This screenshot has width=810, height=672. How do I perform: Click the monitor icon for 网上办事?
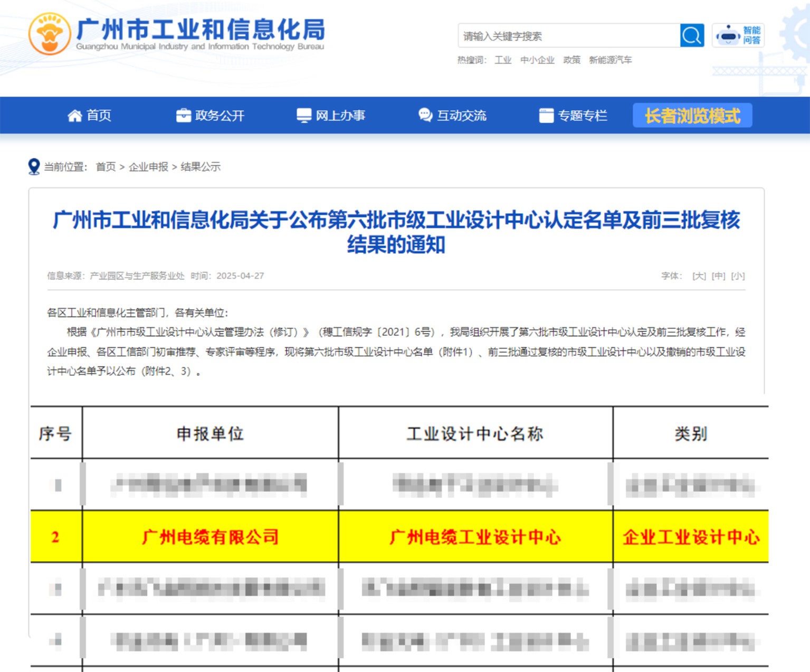[304, 116]
